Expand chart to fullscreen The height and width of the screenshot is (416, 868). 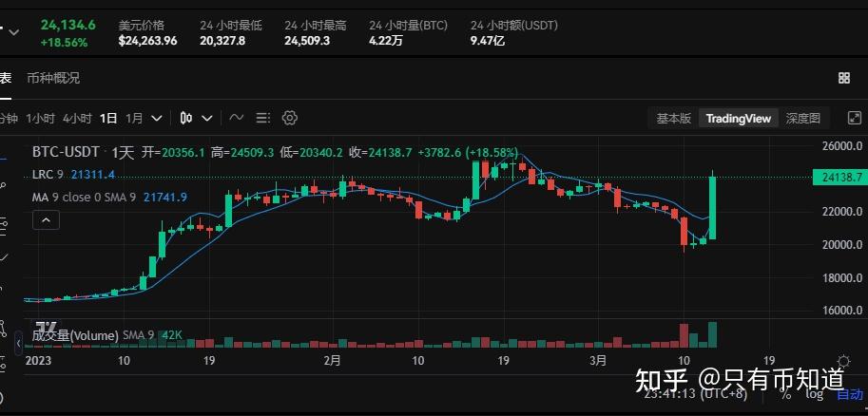(855, 118)
